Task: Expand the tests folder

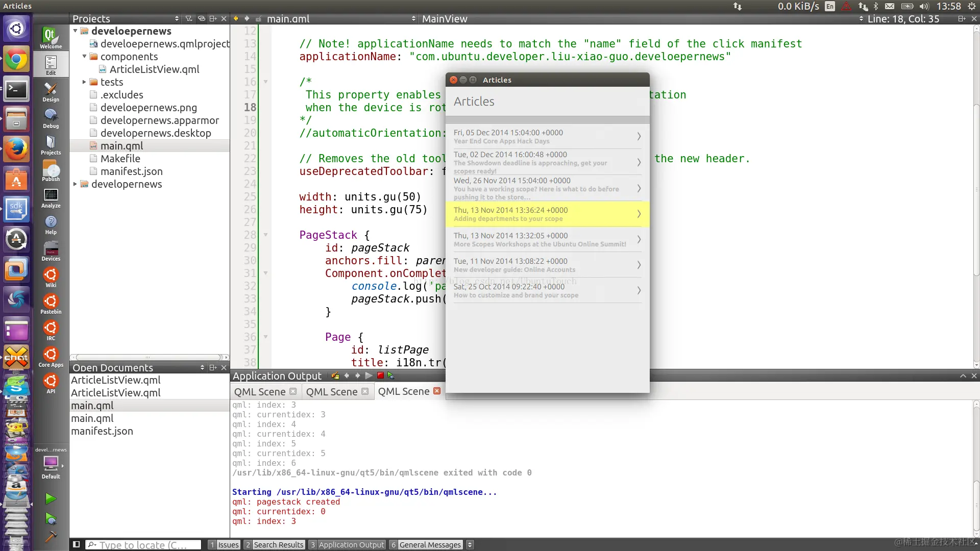Action: pyautogui.click(x=84, y=82)
